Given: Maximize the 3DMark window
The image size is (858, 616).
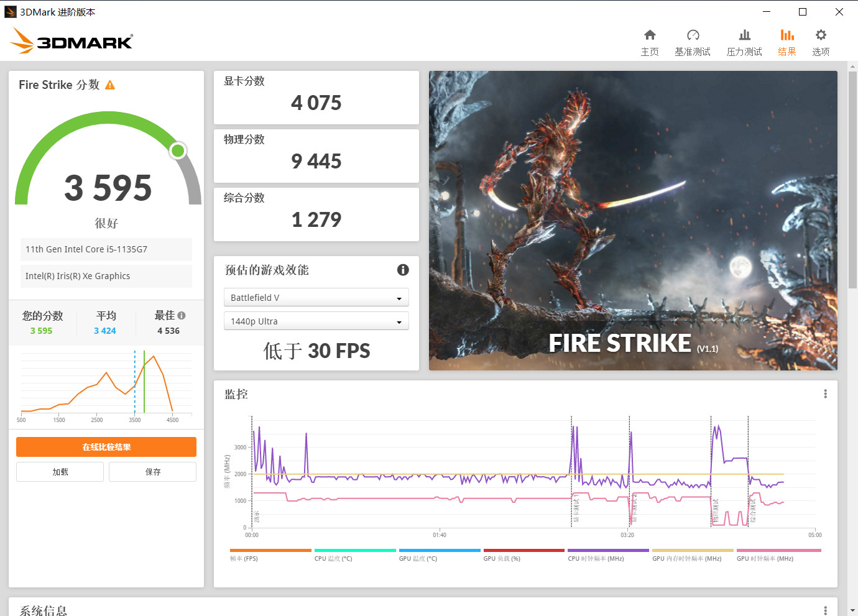Looking at the screenshot, I should pos(803,12).
